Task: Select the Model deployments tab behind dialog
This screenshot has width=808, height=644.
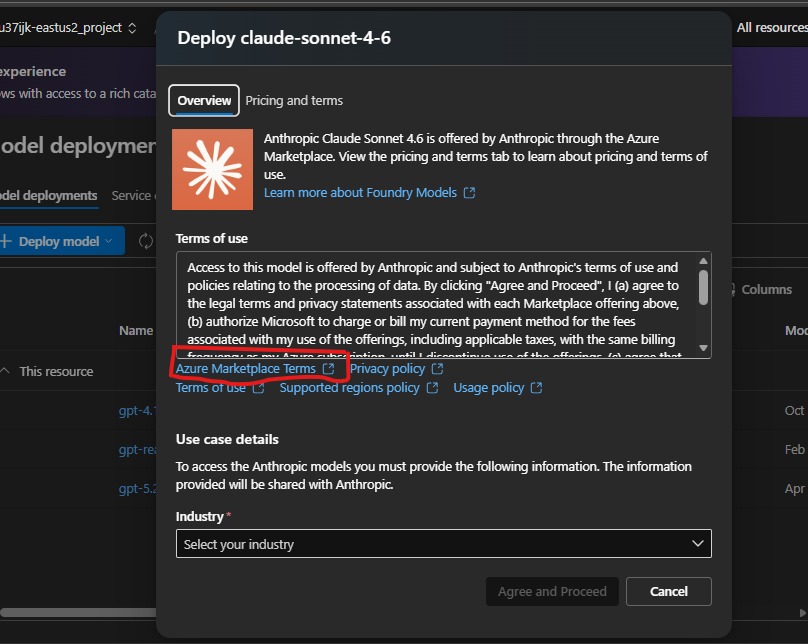Action: pyautogui.click(x=49, y=196)
